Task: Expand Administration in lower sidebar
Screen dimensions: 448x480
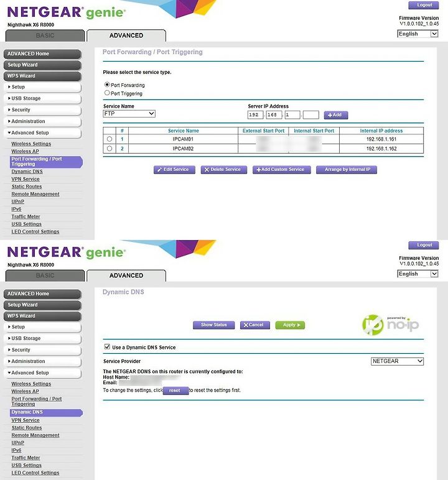Action: tap(42, 361)
